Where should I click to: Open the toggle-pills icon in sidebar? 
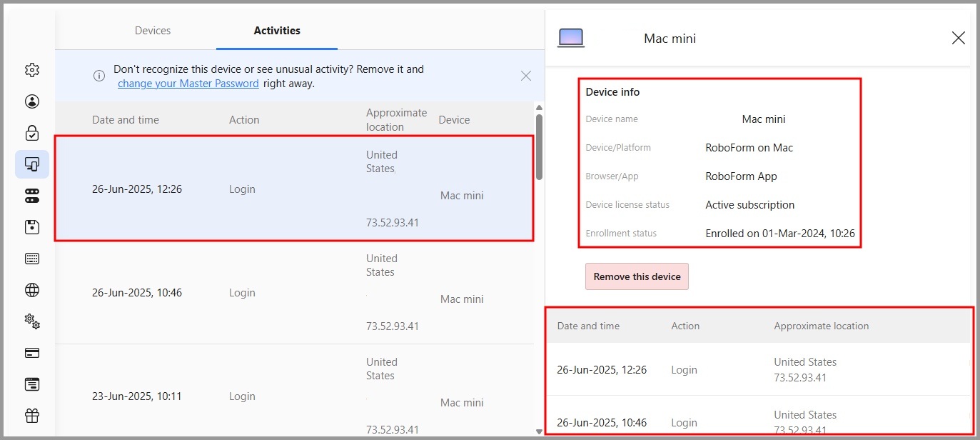32,196
